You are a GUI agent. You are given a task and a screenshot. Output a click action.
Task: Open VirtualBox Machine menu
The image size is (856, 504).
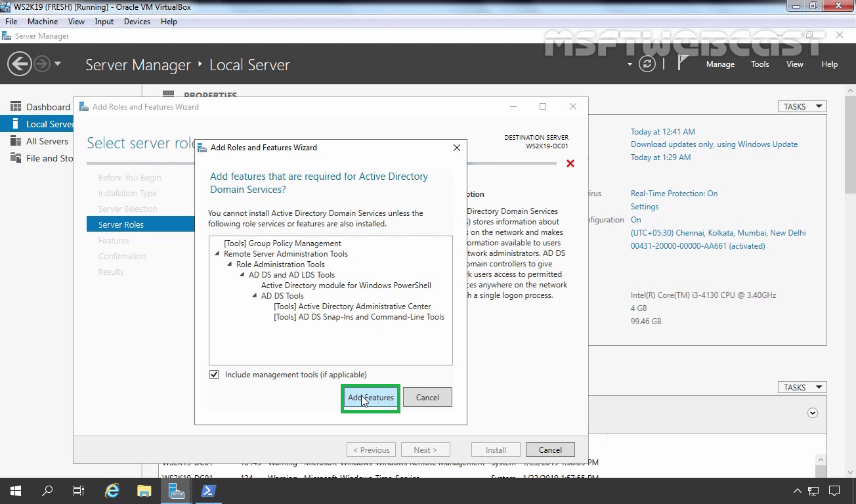[x=43, y=22]
